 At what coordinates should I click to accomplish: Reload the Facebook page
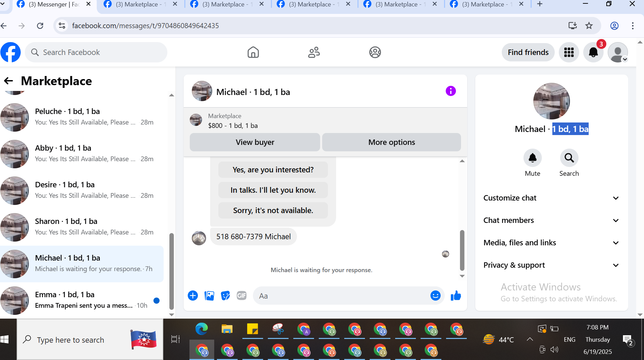[x=40, y=26]
